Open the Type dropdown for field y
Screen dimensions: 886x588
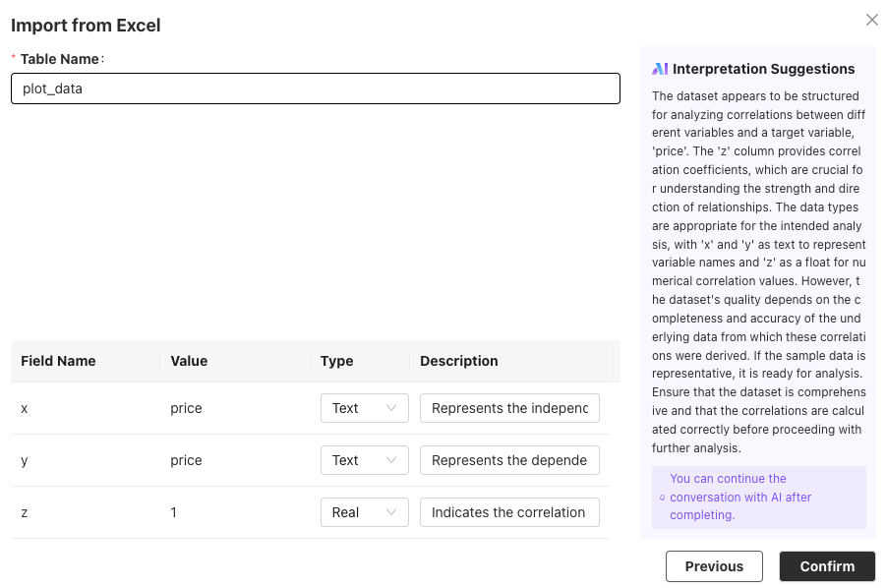coord(364,460)
